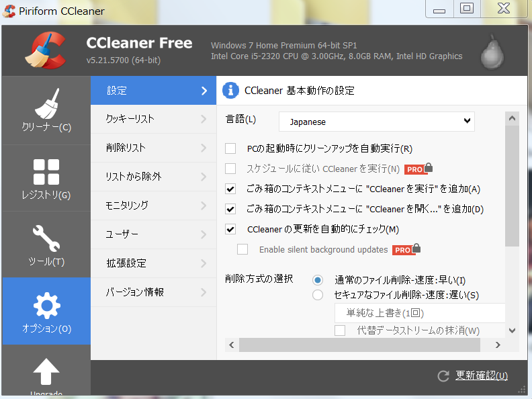Image resolution: width=532 pixels, height=399 pixels.
Task: Open the モニタリング menu item
Action: 153,206
